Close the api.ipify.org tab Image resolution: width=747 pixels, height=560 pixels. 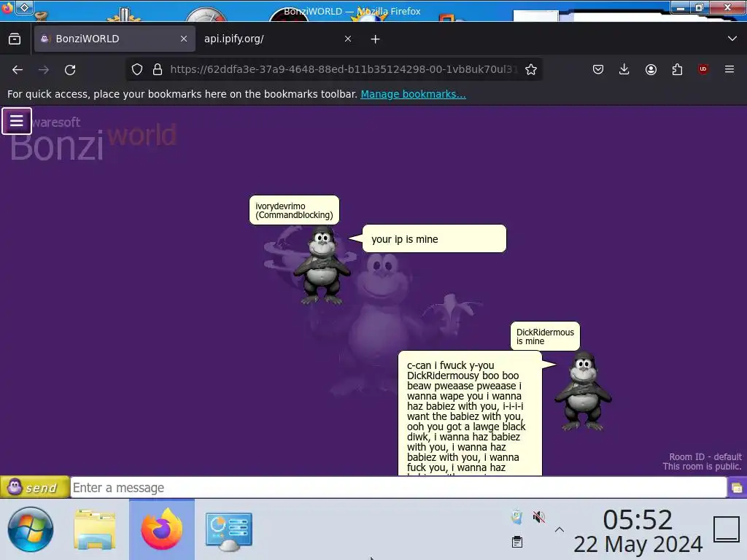point(348,39)
